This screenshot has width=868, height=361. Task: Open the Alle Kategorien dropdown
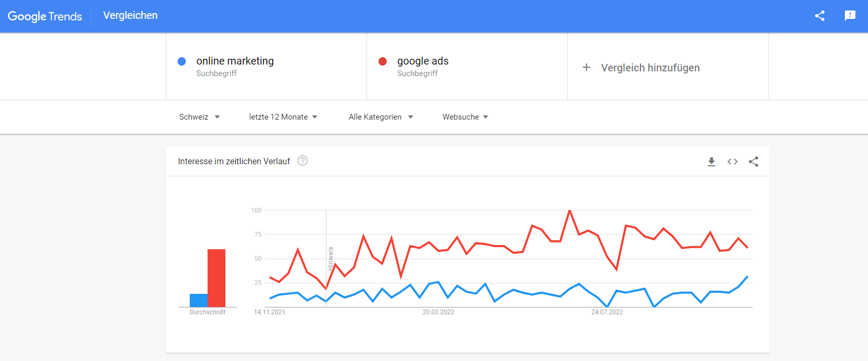(381, 117)
